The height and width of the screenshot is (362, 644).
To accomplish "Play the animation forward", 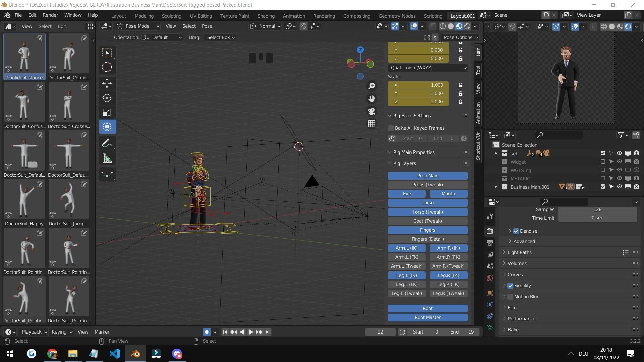I will [251, 332].
